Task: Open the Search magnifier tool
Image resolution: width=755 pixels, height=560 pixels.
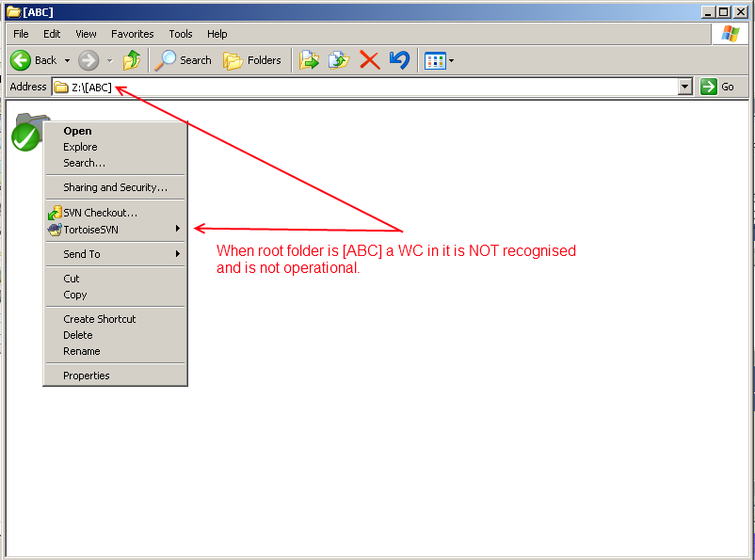Action: coord(184,60)
